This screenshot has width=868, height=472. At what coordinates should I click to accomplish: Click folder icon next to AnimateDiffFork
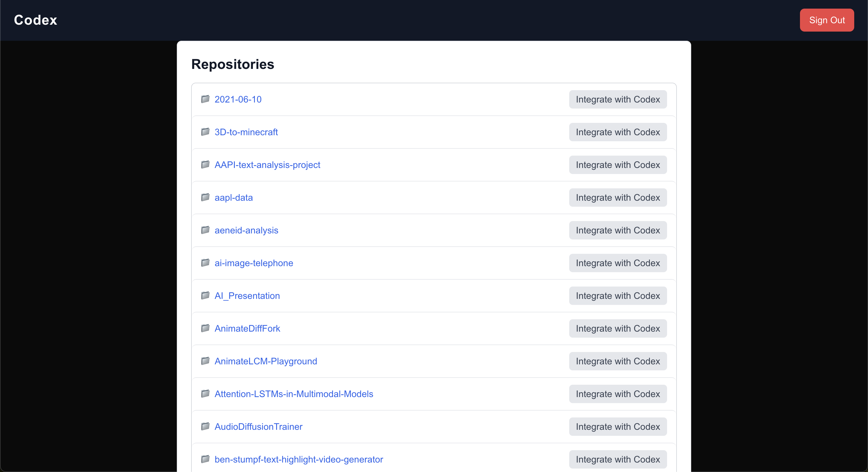point(205,328)
